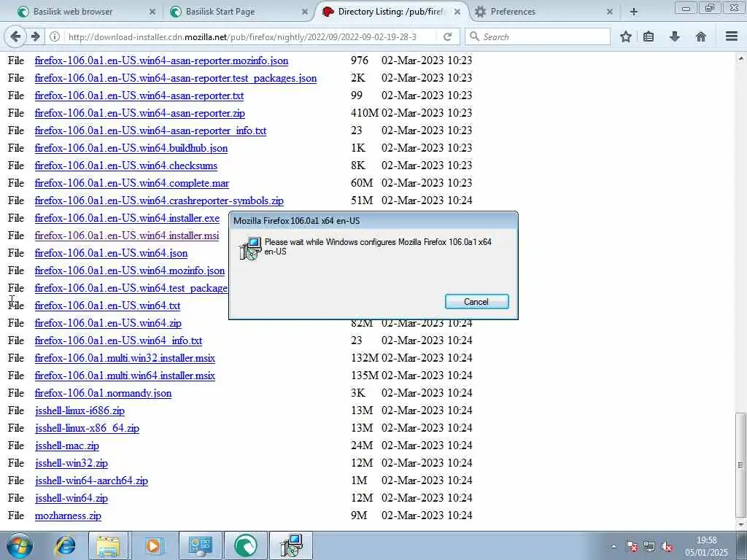The image size is (747, 560).
Task: Open Action Center flag in tray
Action: point(632,547)
